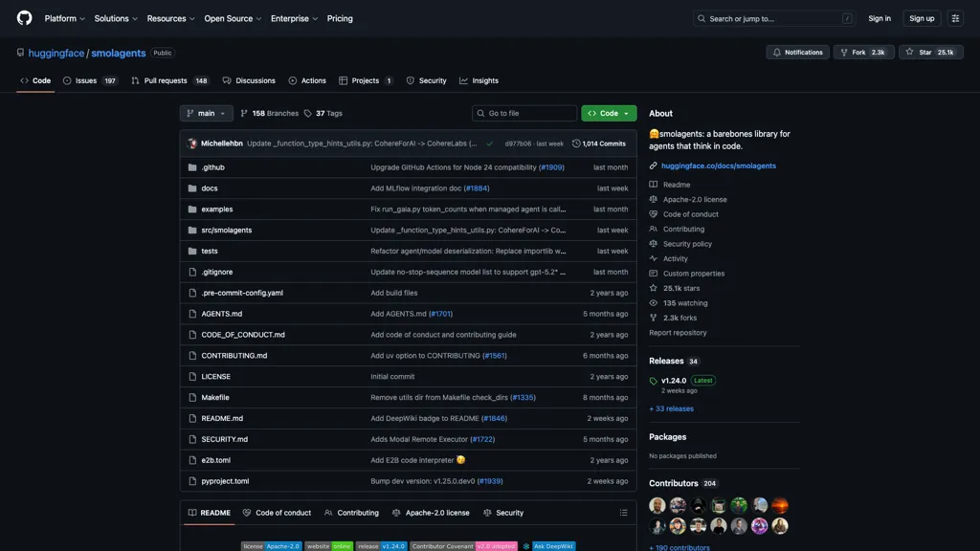
Task: Click the README outline list icon
Action: pos(623,513)
